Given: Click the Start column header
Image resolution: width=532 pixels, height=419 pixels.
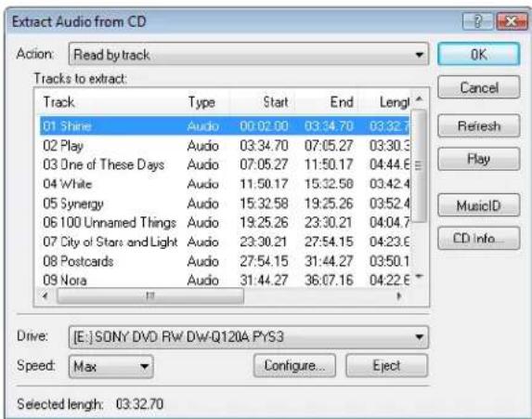Looking at the screenshot, I should click(262, 102).
